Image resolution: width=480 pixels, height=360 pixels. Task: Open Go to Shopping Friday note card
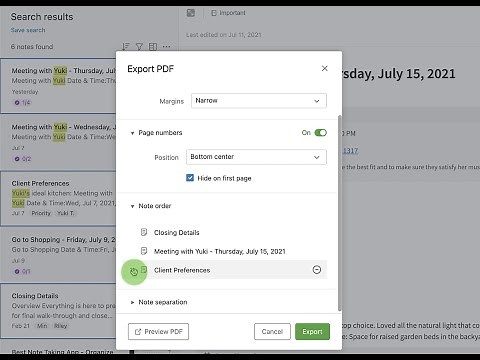pos(58,255)
